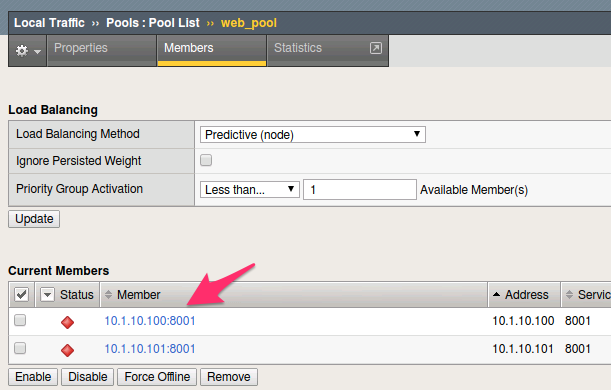
Task: Toggle Ignore Persisted Weight checkbox
Action: [x=206, y=160]
